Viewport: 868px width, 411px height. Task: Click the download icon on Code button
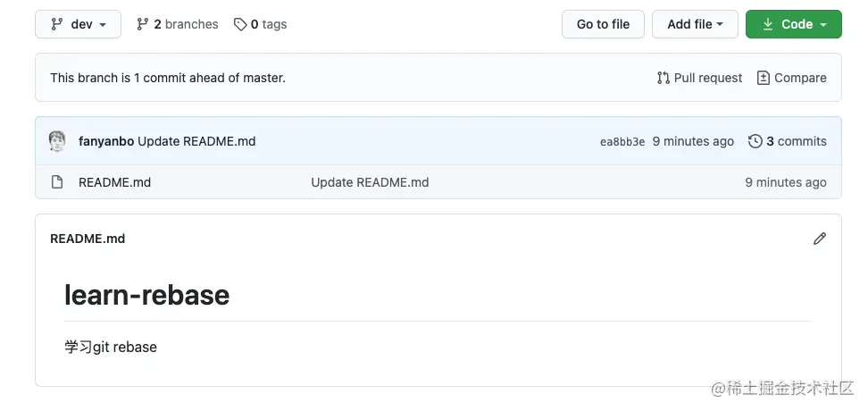click(768, 24)
